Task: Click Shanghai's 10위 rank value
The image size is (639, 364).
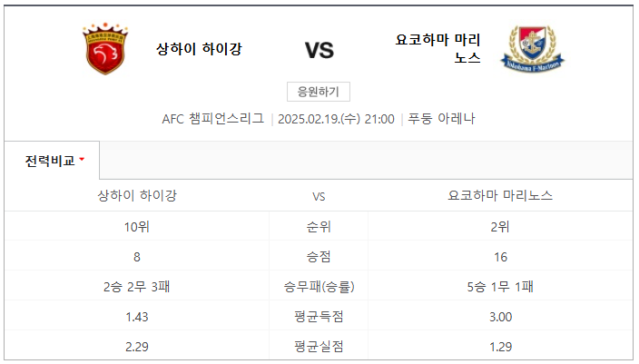Action: tap(137, 227)
